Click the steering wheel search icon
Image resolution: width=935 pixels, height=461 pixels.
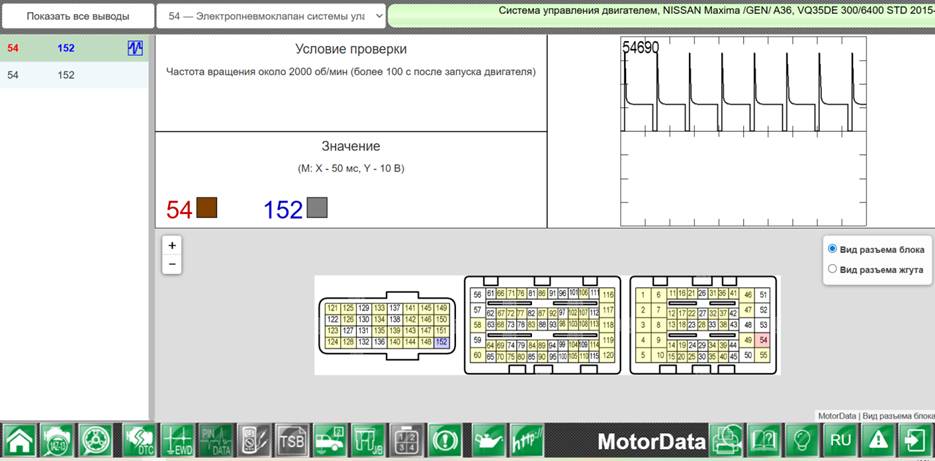point(95,441)
